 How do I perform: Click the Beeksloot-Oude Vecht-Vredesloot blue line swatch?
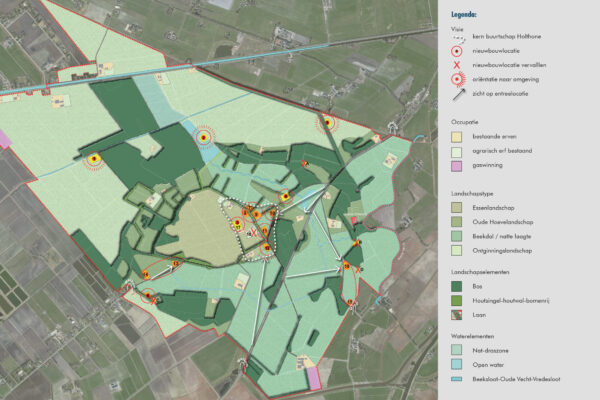pyautogui.click(x=457, y=379)
